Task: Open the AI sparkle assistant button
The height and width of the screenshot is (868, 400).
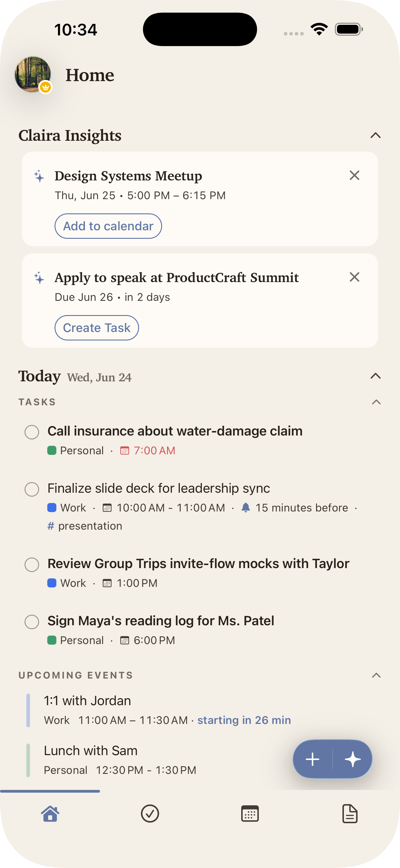Action: point(352,759)
